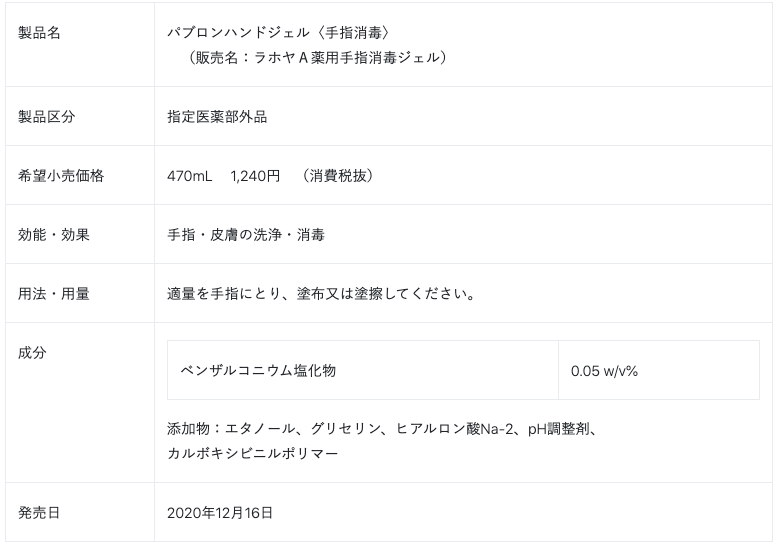The width and height of the screenshot is (777, 546).
Task: Click the 製品区分 row label
Action: coord(47,116)
